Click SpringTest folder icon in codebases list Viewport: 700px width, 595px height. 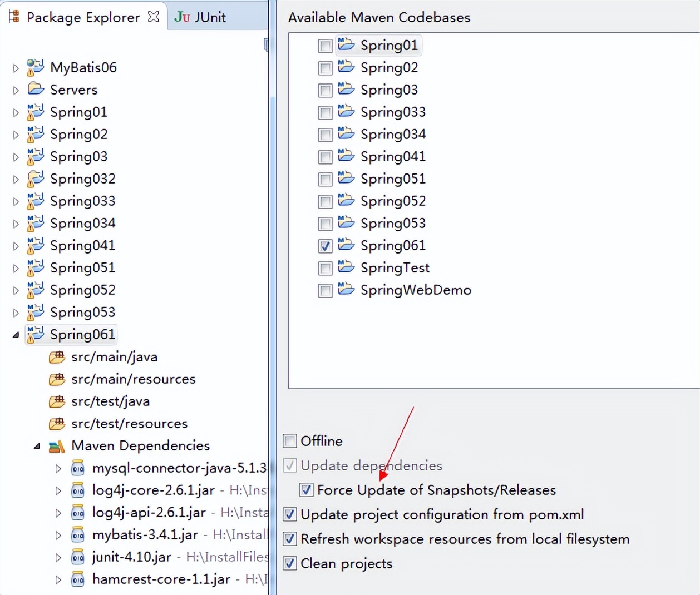point(346,267)
